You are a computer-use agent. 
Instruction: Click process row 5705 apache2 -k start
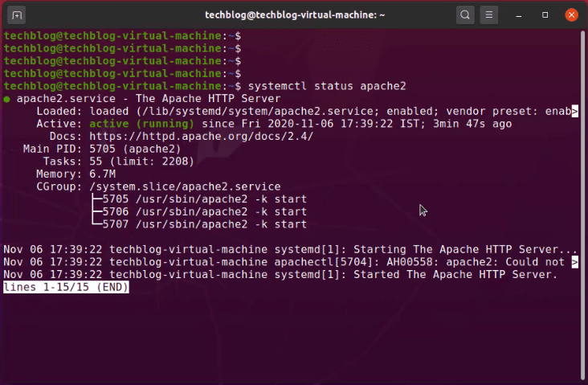(x=204, y=199)
